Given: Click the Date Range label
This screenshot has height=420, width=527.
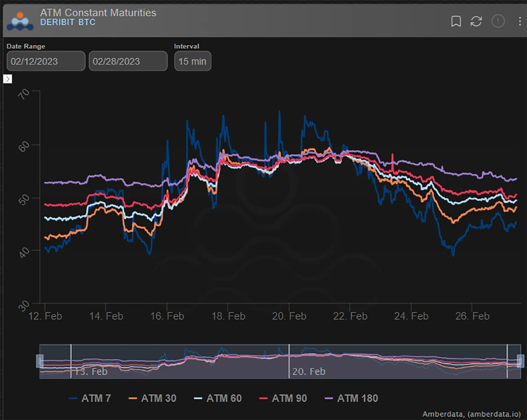Looking at the screenshot, I should [x=26, y=46].
